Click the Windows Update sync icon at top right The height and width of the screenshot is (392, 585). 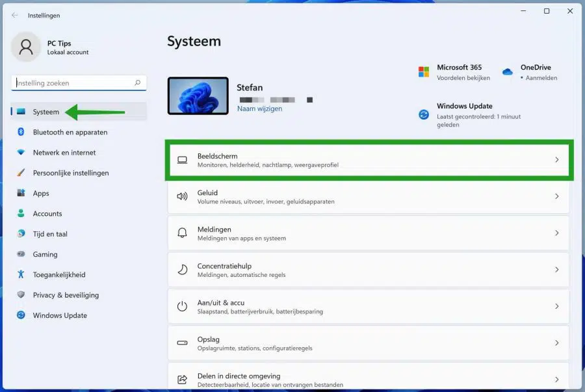(x=424, y=114)
